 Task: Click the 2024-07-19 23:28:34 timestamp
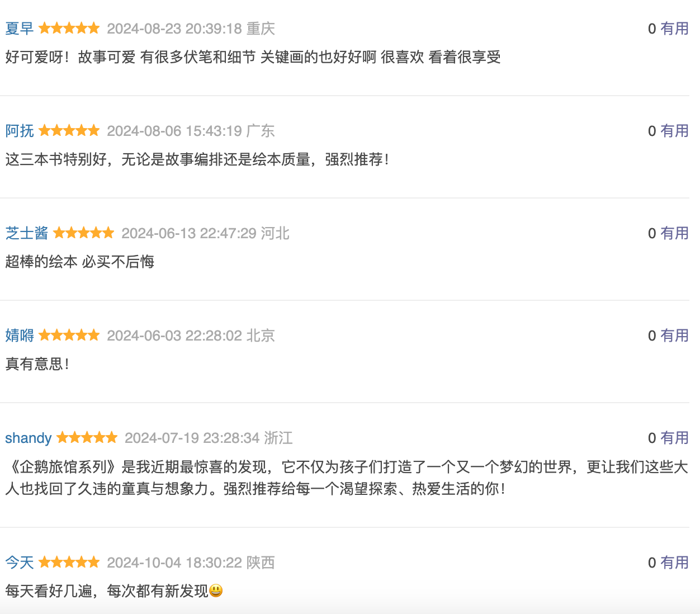point(192,438)
